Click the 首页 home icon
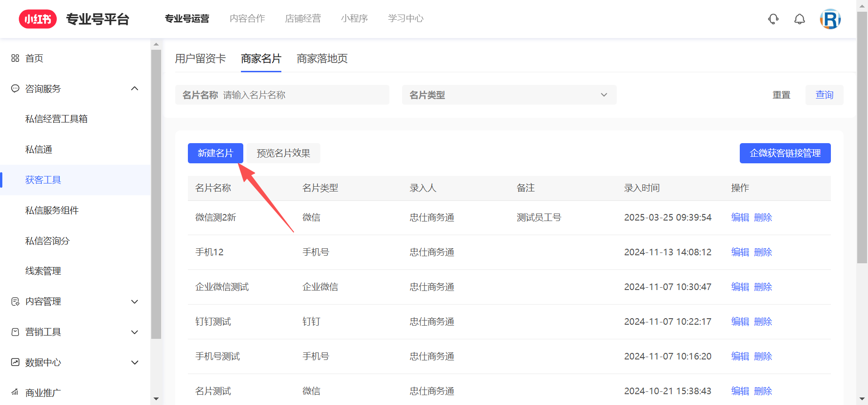The height and width of the screenshot is (405, 868). (x=15, y=58)
